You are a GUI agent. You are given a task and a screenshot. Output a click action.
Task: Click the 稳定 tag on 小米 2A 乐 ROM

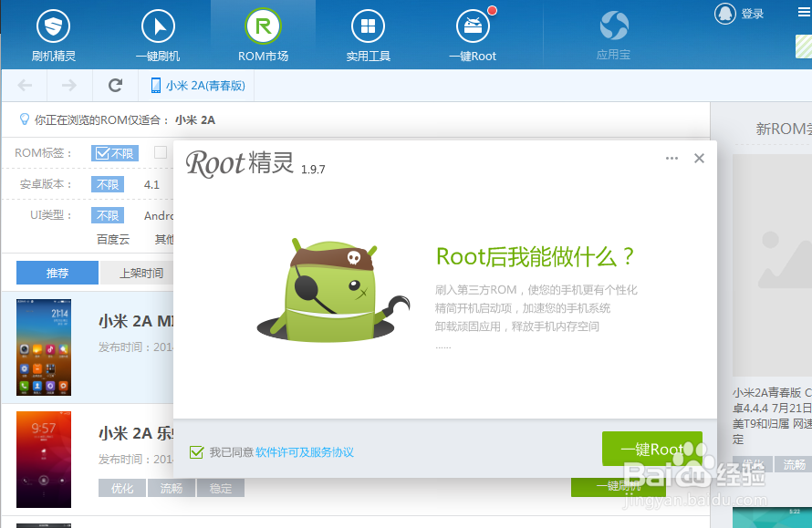(x=221, y=488)
